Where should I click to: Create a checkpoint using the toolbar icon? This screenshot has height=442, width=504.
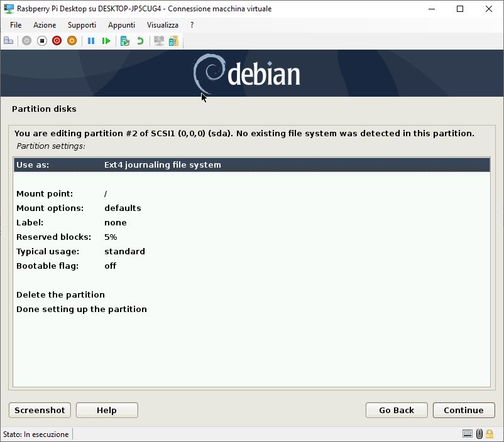click(124, 41)
